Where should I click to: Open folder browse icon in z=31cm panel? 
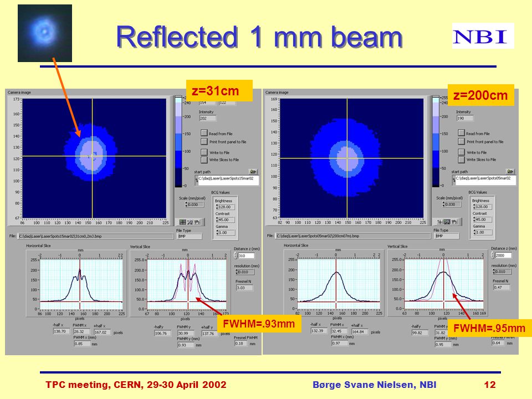253,172
